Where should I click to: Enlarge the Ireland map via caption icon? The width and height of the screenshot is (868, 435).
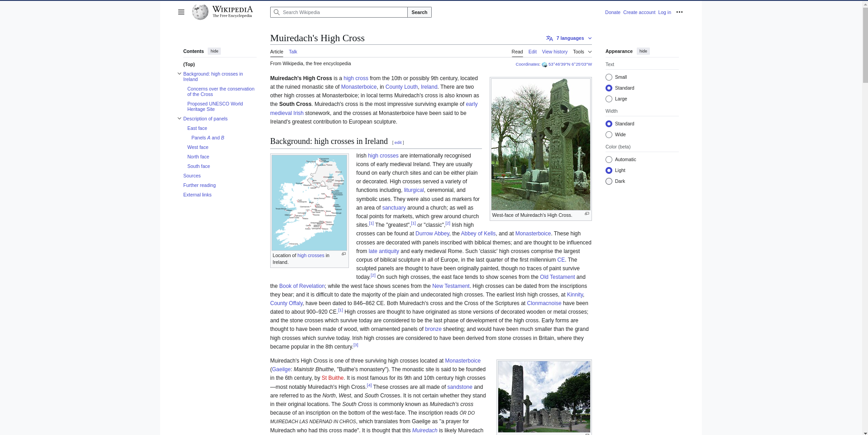click(x=343, y=254)
